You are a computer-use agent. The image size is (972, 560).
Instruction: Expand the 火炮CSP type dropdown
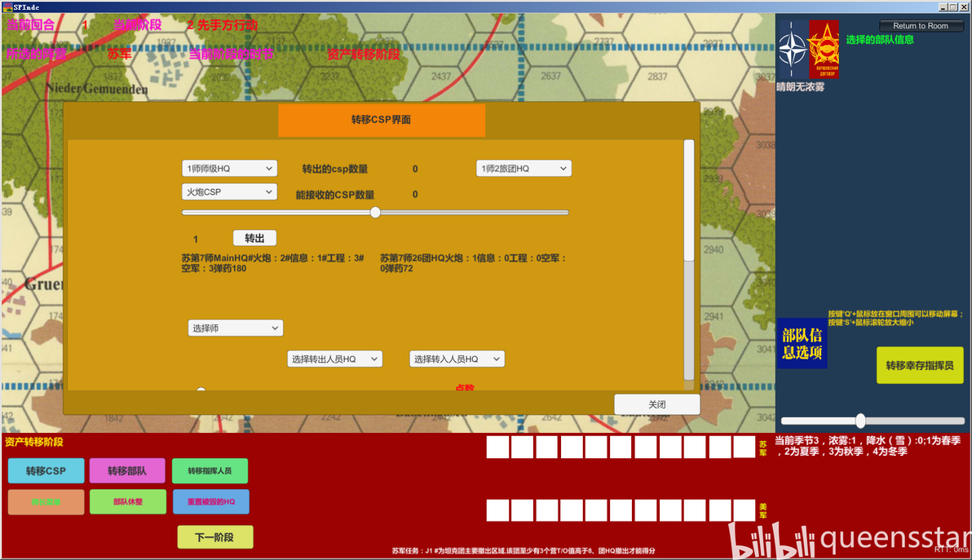229,192
